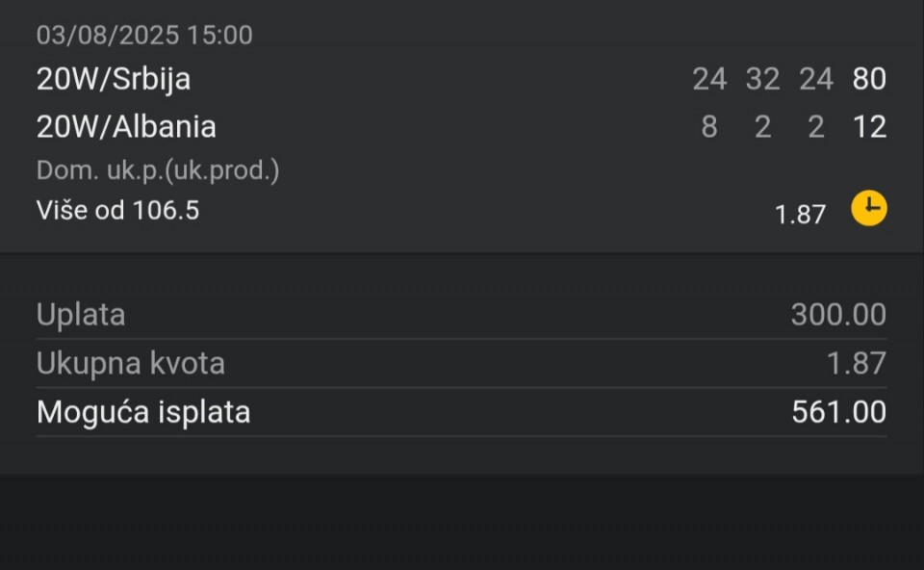Tap the match date 03/08/2025 15:00
Screen dimensions: 924x570
144,35
